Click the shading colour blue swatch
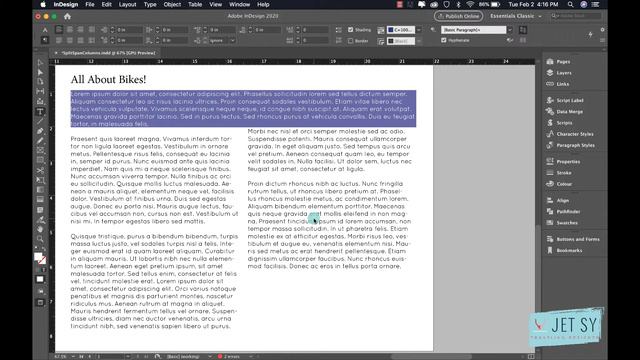The width and height of the screenshot is (640, 360). tap(391, 30)
